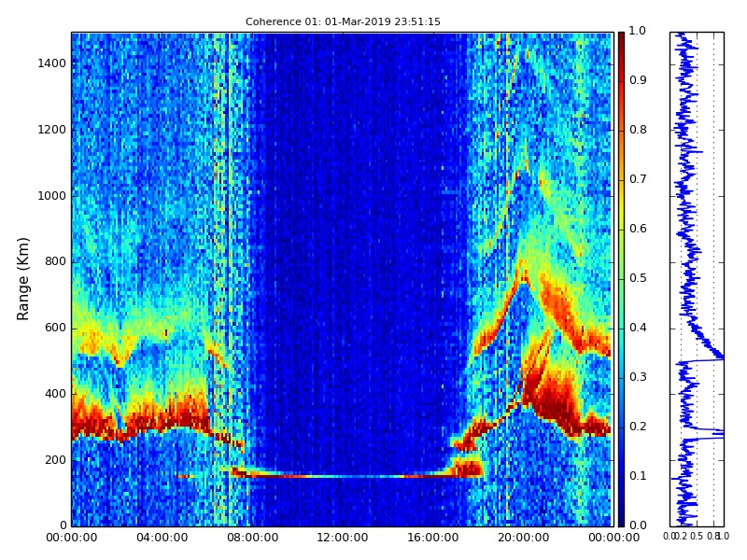Click the profile plot's 0.5 x-axis label
Viewport: 747px width, 560px height.
click(x=697, y=536)
